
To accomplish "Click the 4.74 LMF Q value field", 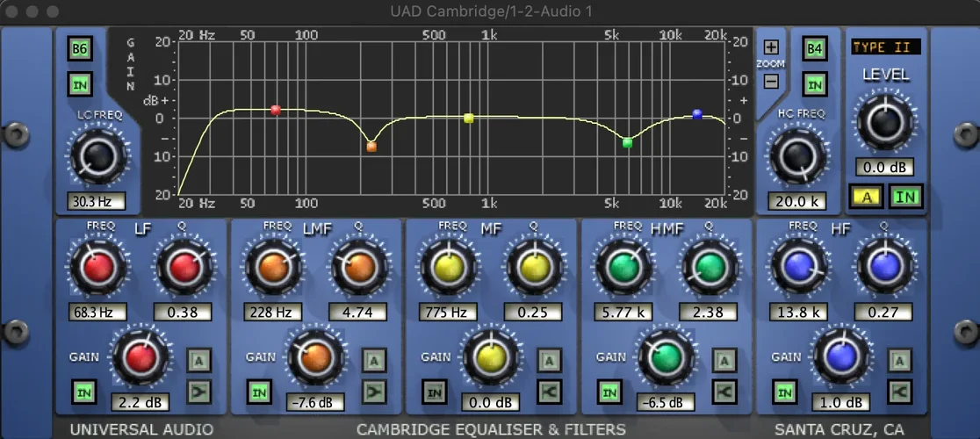I will pyautogui.click(x=358, y=312).
